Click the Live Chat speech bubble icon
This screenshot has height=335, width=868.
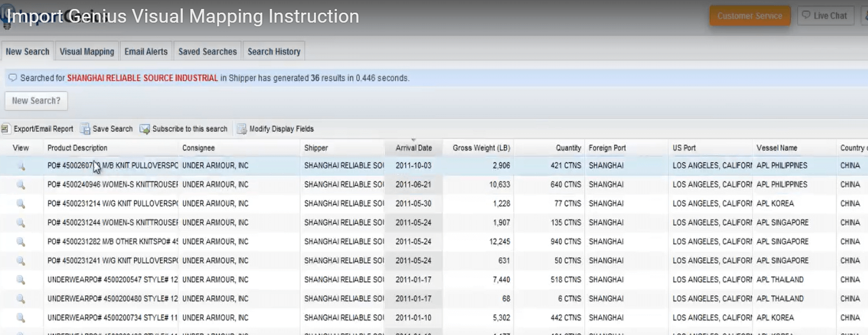tap(806, 15)
